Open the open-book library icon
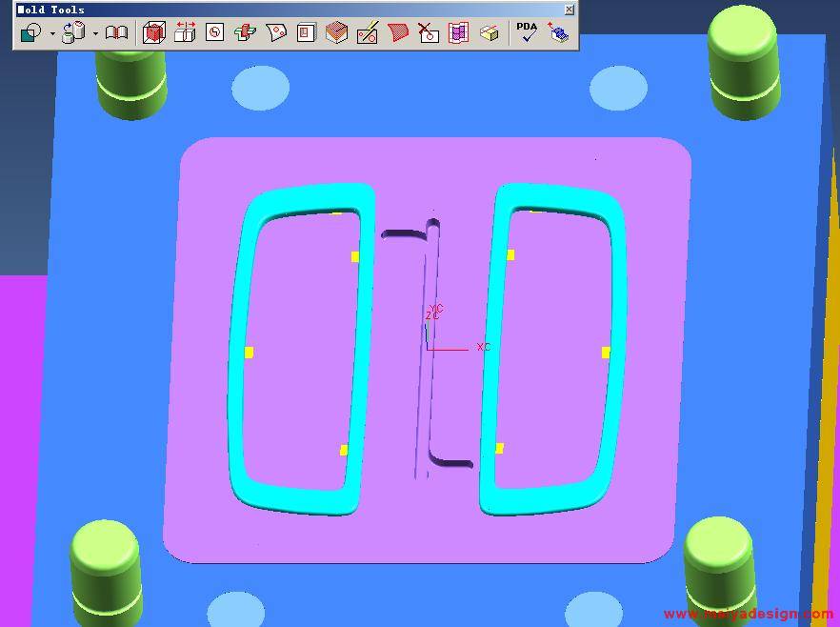The height and width of the screenshot is (627, 840). tap(116, 33)
